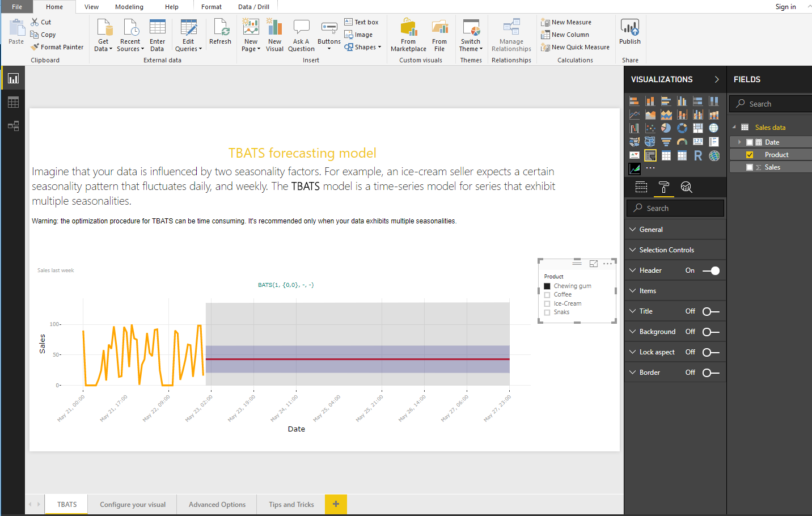Viewport: 812px width, 516px height.
Task: Turn on the Border toggle
Action: tap(711, 373)
